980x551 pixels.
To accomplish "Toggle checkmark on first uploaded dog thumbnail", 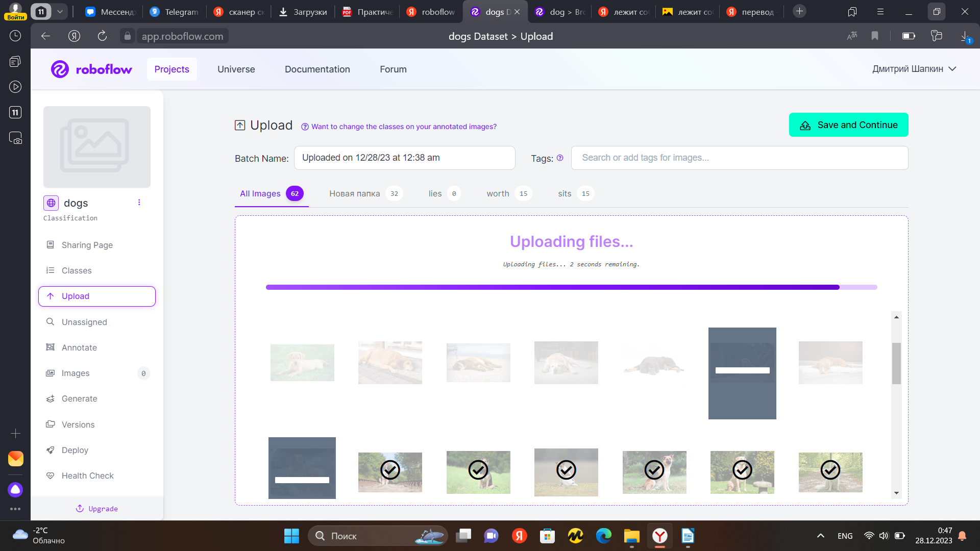I will click(390, 470).
